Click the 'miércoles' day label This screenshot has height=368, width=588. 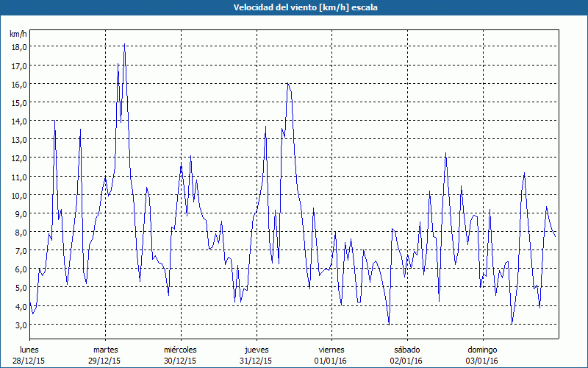click(180, 350)
